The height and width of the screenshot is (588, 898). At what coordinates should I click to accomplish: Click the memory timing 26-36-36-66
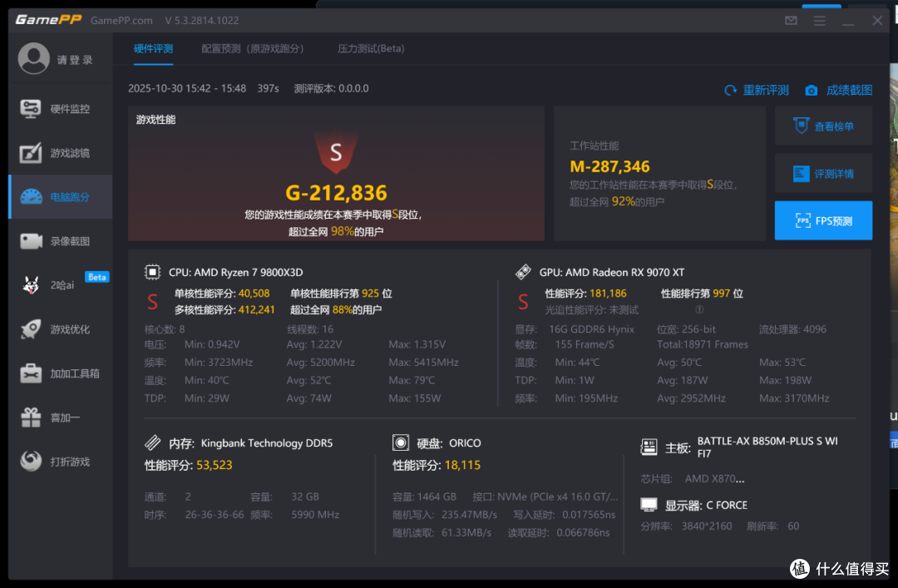click(x=215, y=515)
